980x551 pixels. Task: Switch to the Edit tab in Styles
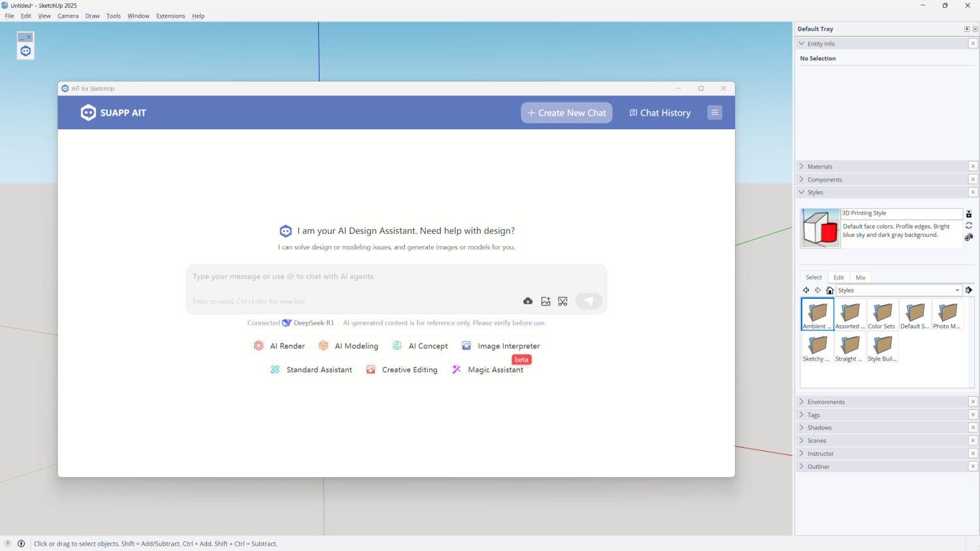click(838, 277)
